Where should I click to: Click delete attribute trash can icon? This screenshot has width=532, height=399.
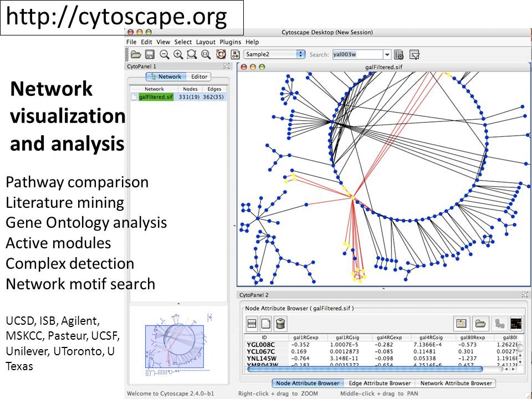[x=280, y=323]
